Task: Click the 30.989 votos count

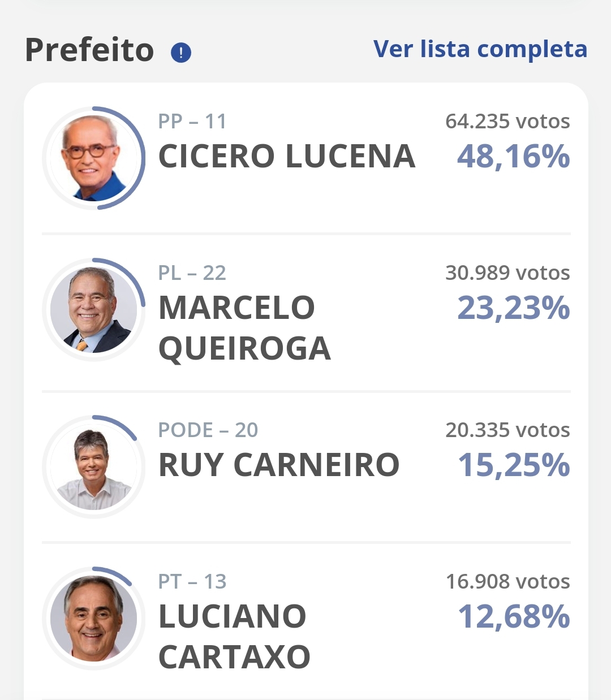Action: click(x=507, y=273)
